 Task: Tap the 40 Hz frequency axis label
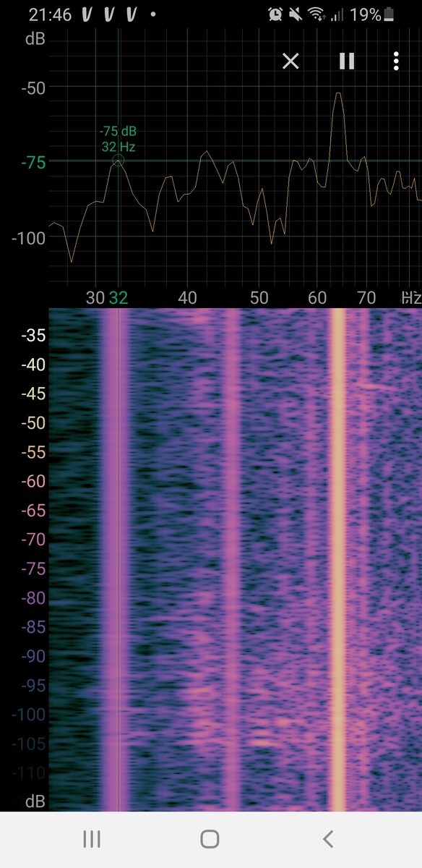pos(187,297)
